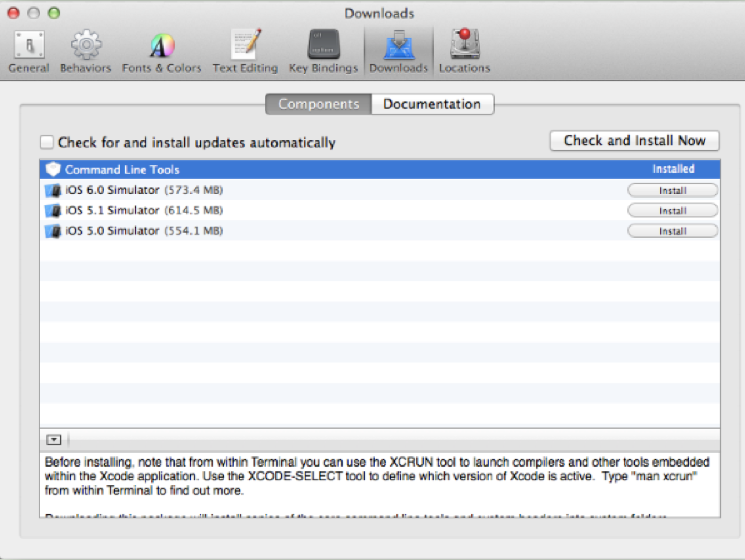Select the iOS 5.1 Simulator row text
This screenshot has width=745, height=560.
click(144, 210)
